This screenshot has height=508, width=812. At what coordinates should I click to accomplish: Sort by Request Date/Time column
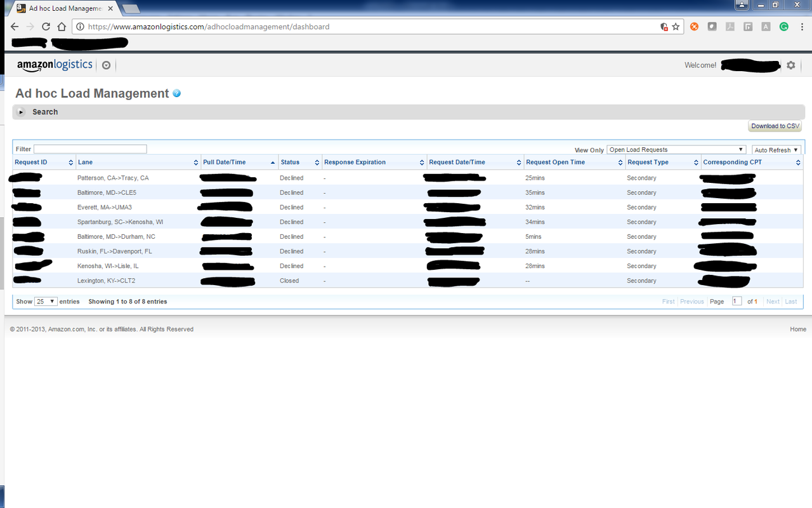[x=475, y=163]
